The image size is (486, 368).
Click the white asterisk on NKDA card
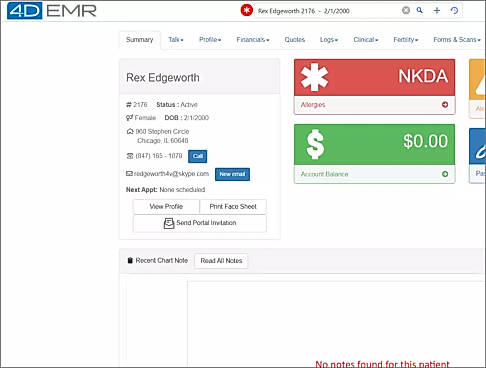point(314,77)
